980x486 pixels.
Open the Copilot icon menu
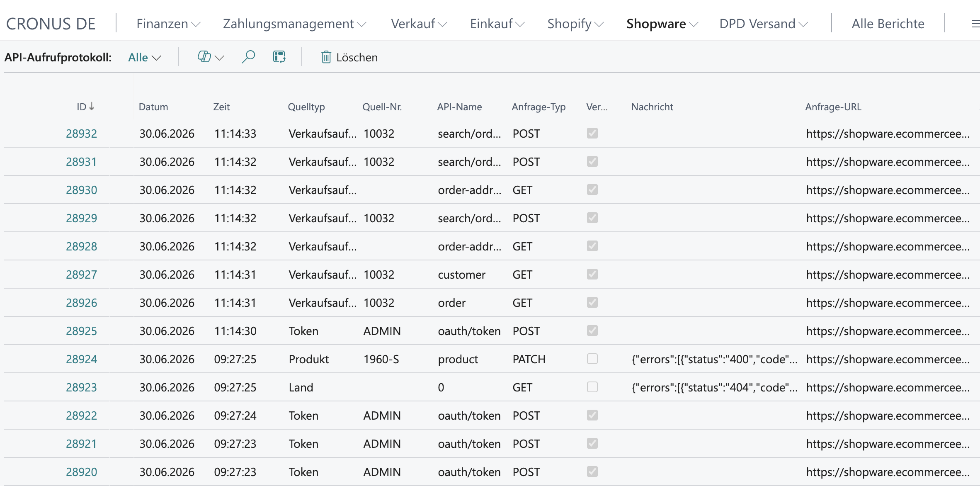(x=211, y=57)
